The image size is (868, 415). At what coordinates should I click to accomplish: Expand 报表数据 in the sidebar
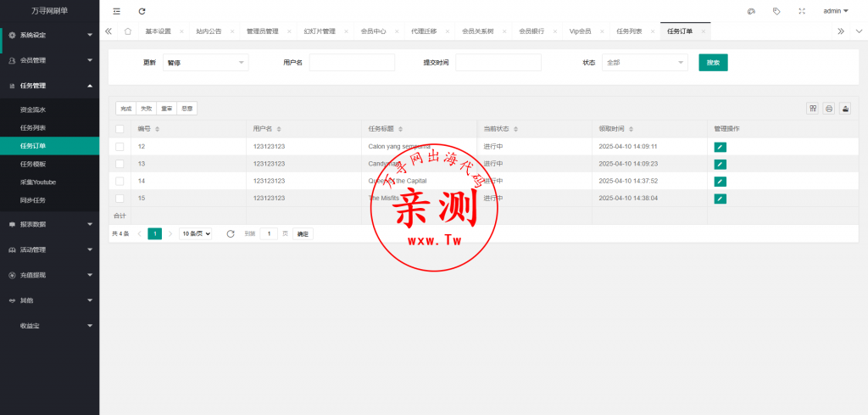50,224
